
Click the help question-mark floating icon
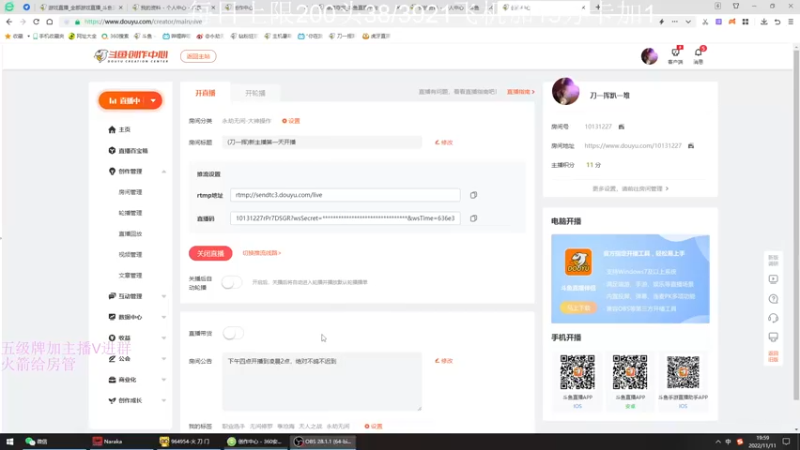[773, 299]
